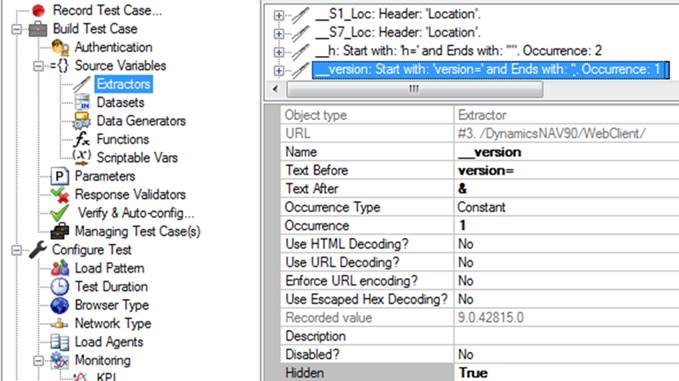Click pencil icon of __S7_Loc extractor

point(301,33)
